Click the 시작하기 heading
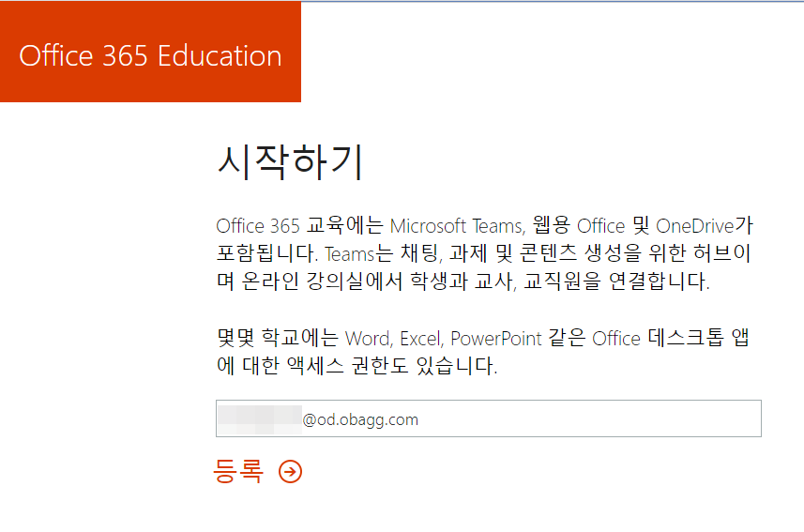The image size is (804, 532). point(291,162)
